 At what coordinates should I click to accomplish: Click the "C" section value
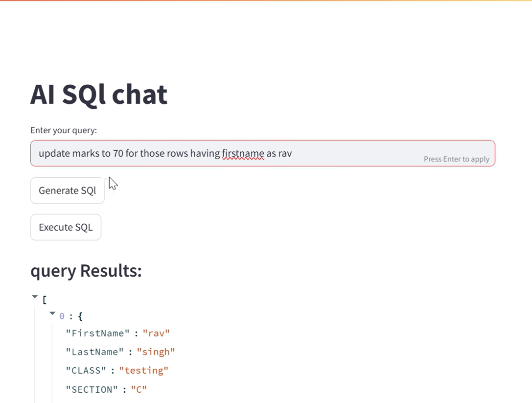coord(139,390)
